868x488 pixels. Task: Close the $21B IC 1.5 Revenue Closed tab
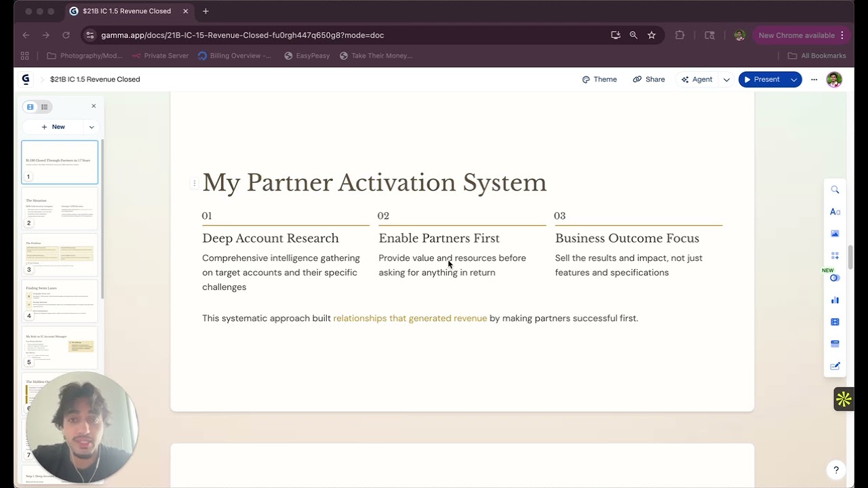(185, 11)
